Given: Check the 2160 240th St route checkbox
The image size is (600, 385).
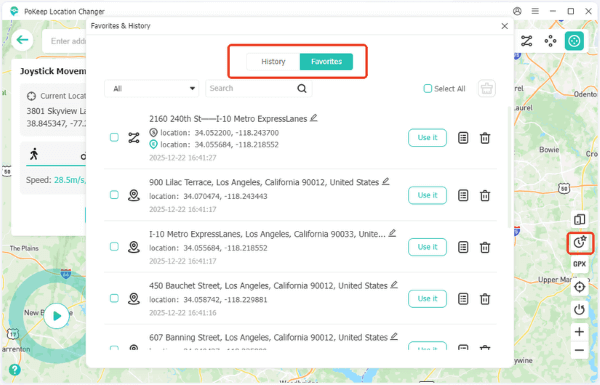Looking at the screenshot, I should pyautogui.click(x=114, y=137).
